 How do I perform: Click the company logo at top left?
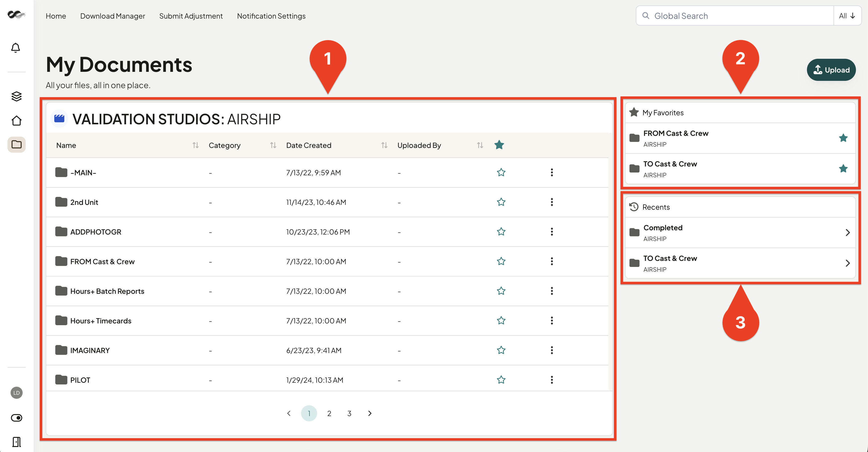pos(16,15)
